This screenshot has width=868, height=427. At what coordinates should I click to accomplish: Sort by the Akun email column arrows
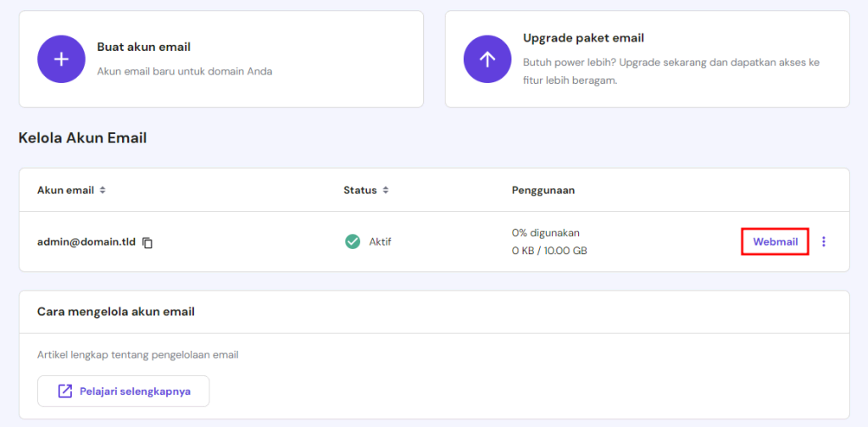[103, 191]
